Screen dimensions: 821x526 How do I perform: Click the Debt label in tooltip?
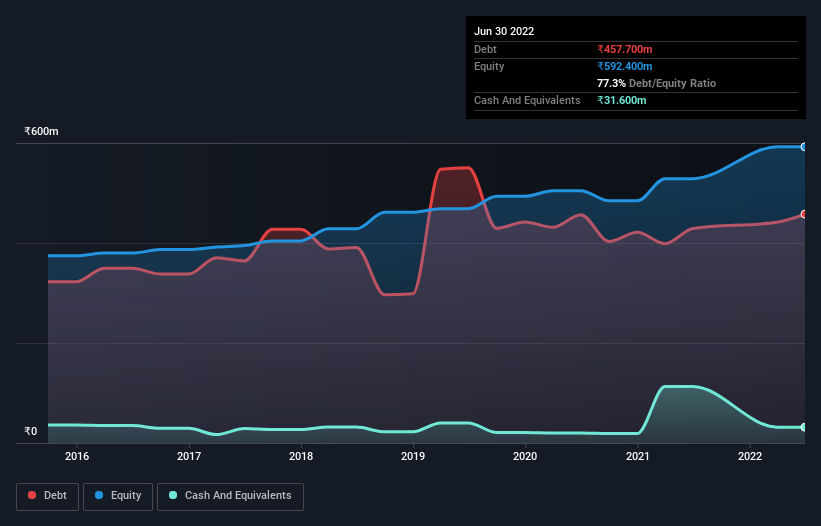[485, 49]
